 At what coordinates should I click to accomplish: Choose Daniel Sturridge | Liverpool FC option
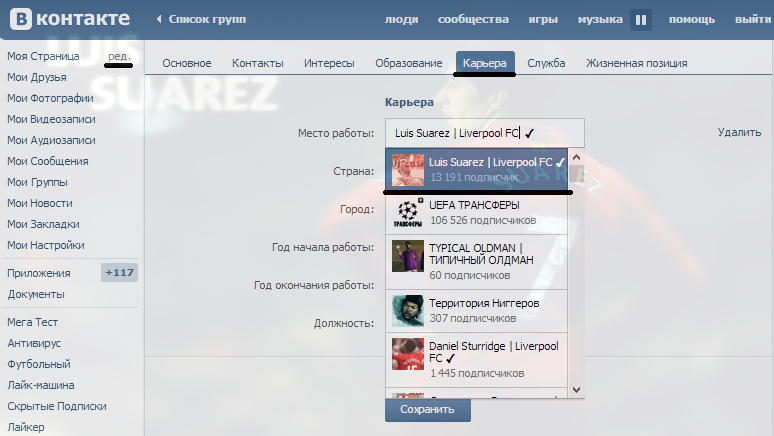(476, 359)
